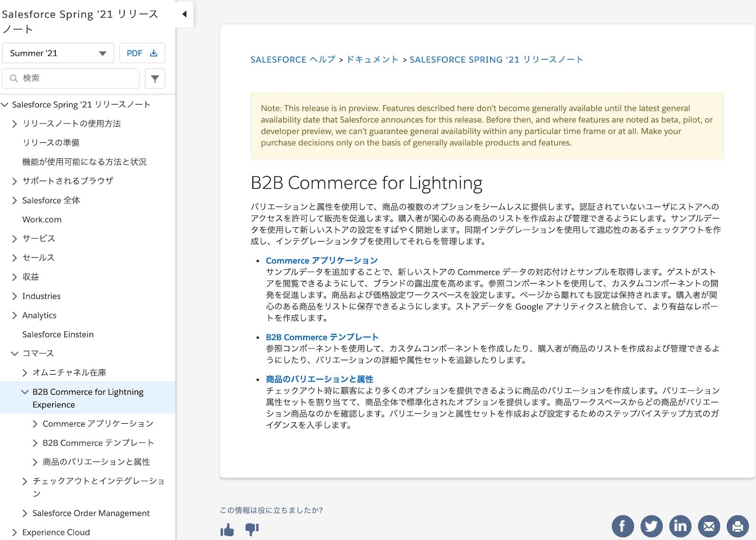Screen dimensions: 756x540
Task: Collapse Salesforce Spring '21 リリースノート tree root
Action: (x=5, y=105)
